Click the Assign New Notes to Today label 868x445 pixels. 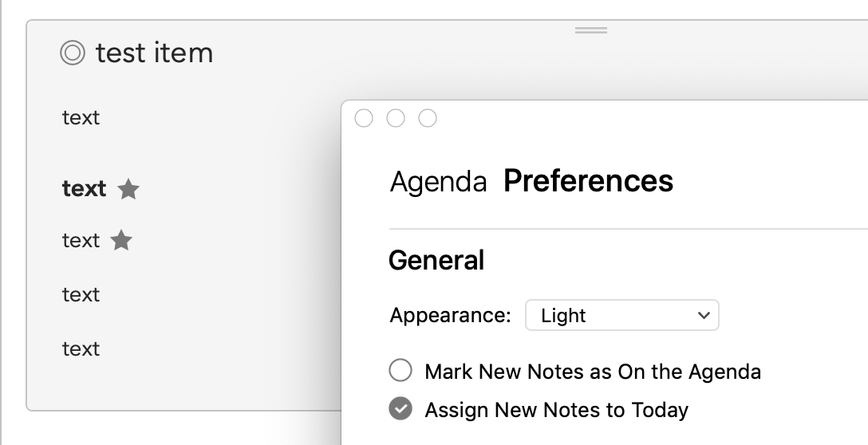pos(556,410)
